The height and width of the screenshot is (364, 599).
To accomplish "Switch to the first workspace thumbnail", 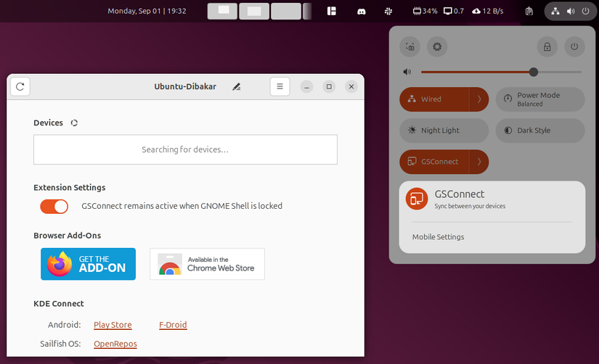I will pyautogui.click(x=222, y=11).
